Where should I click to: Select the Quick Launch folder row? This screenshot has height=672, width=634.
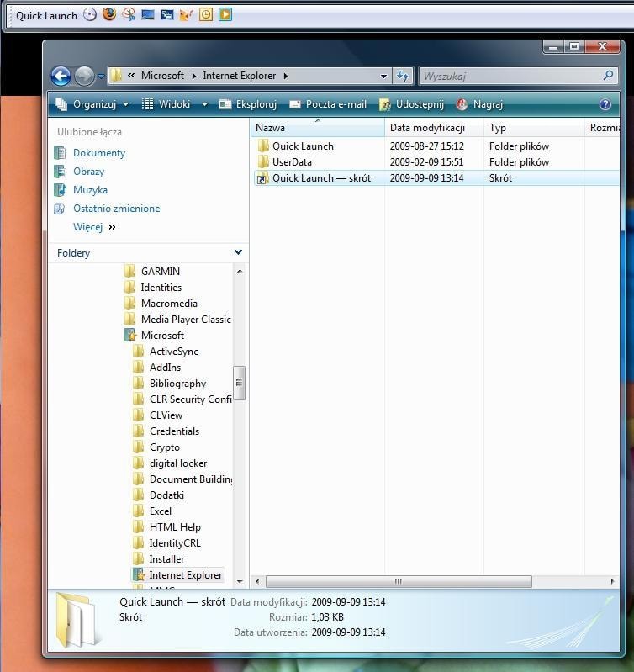(436, 146)
